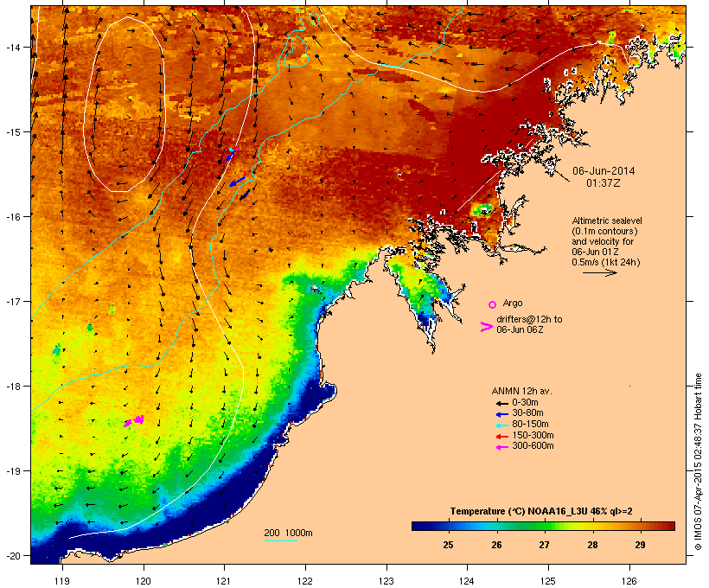Click the '01:37Z' time label

604,183
